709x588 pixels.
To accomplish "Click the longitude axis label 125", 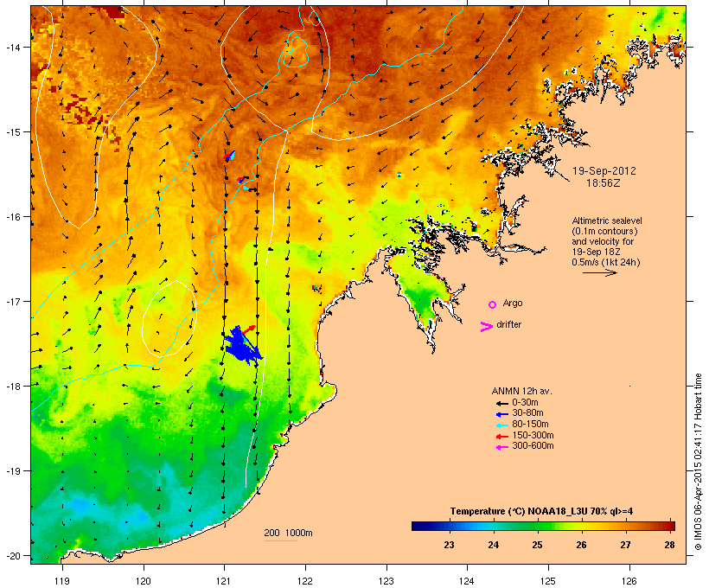I will pos(548,581).
